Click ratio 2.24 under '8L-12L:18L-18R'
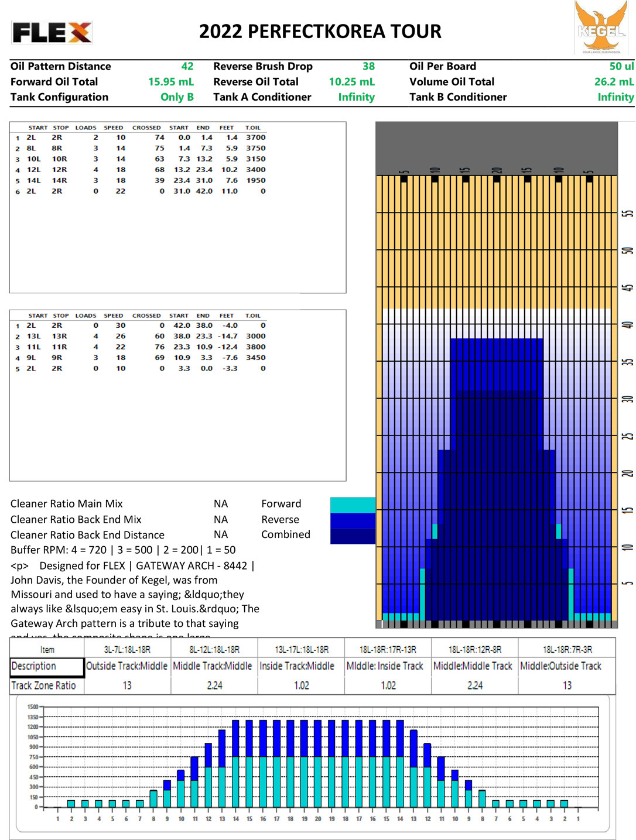 (214, 685)
